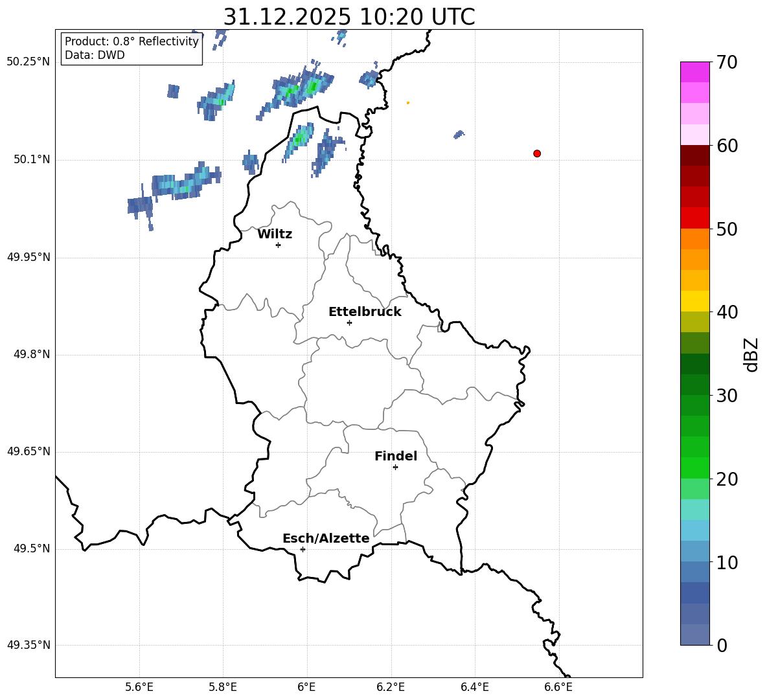Screen dimensions: 767x700
Task: Select the Esch/Alzette city label
Action: coord(326,538)
